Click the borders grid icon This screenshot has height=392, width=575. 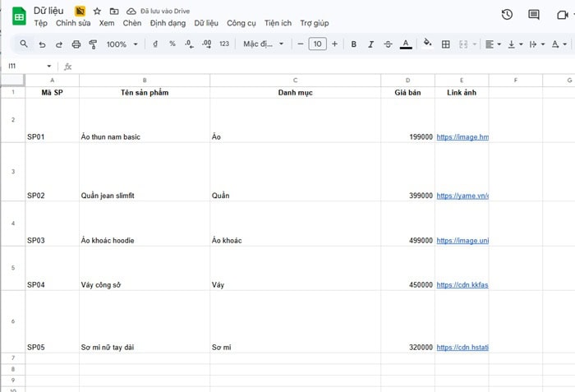click(446, 44)
